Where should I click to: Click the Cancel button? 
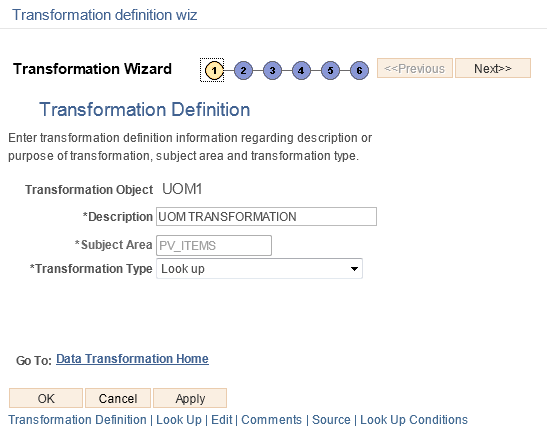coord(118,398)
